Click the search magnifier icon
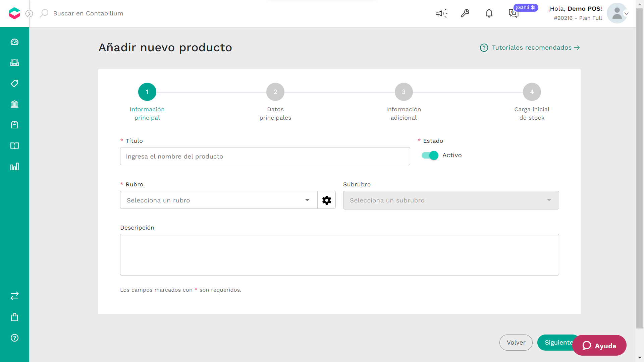The width and height of the screenshot is (644, 362). click(44, 13)
